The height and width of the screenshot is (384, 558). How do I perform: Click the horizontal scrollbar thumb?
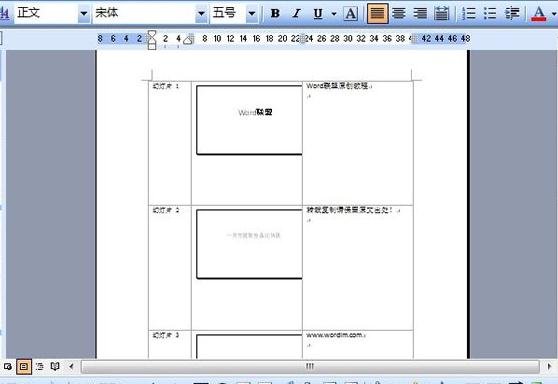tap(310, 366)
